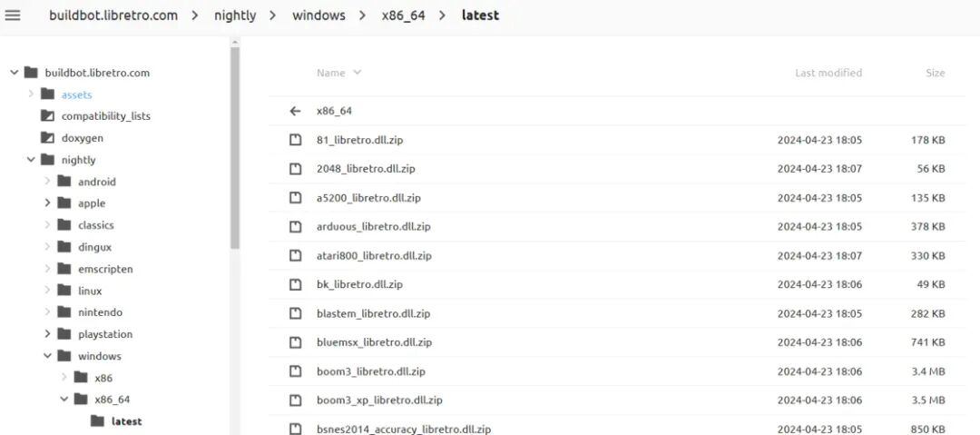
Task: Click the classics folder icon
Action: click(x=64, y=224)
